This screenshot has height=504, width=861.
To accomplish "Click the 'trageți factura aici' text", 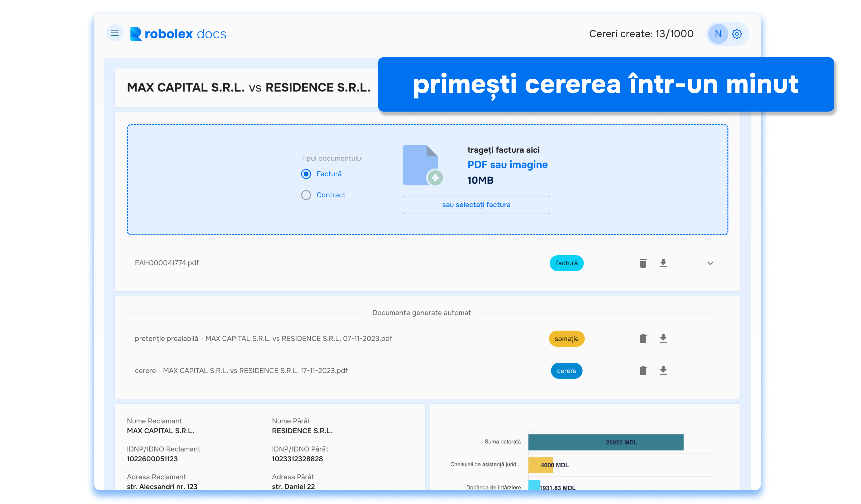I will point(503,150).
